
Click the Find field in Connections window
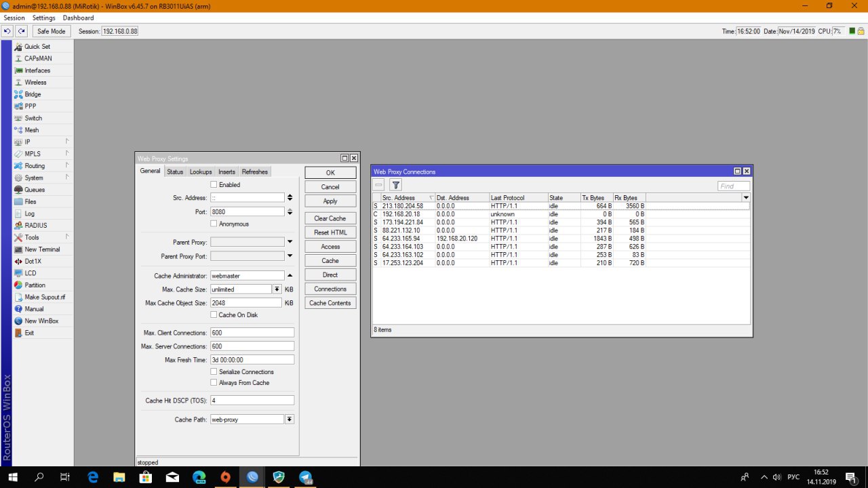(x=734, y=186)
